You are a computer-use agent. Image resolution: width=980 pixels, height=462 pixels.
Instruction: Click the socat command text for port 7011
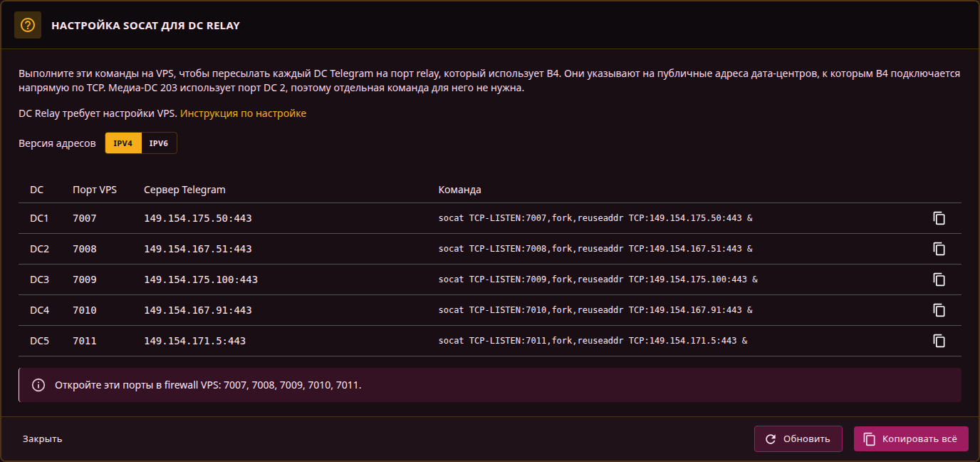[x=593, y=341]
